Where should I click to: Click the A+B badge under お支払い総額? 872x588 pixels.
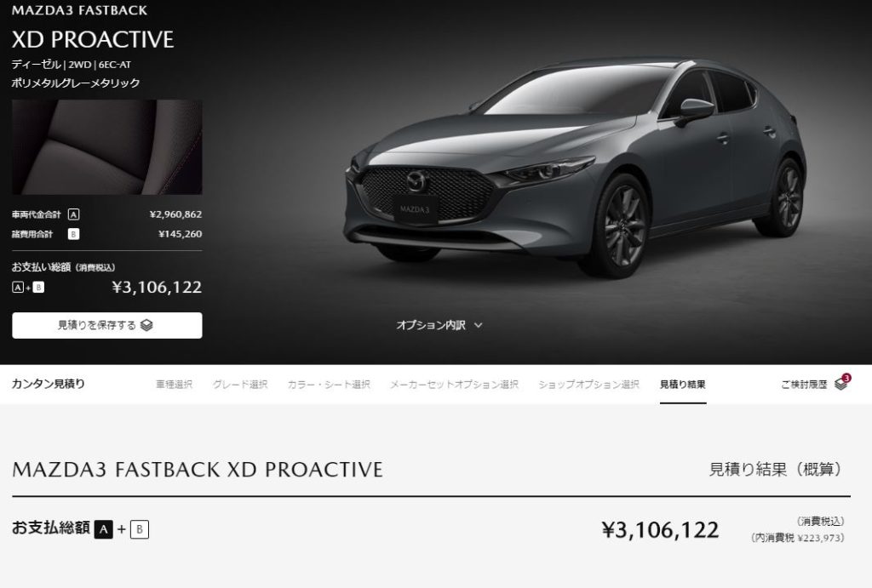click(x=28, y=288)
